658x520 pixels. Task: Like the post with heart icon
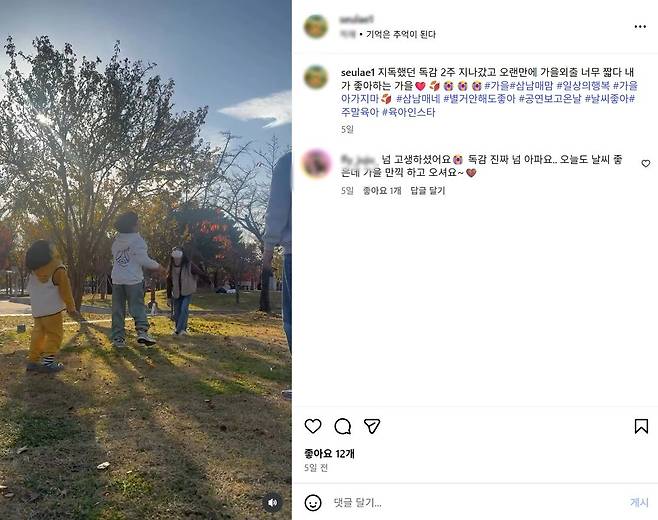[x=313, y=426]
